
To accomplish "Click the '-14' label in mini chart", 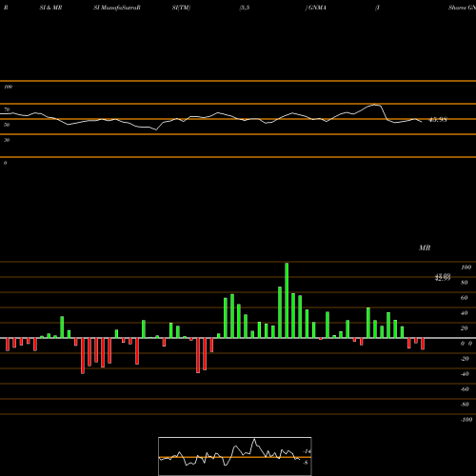I will click(x=307, y=451).
